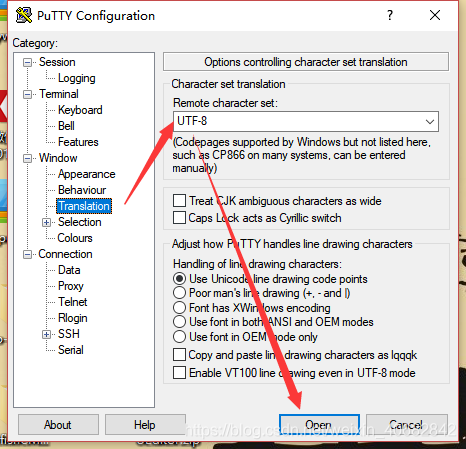Click the PuTTY icon in title bar

coord(24,15)
